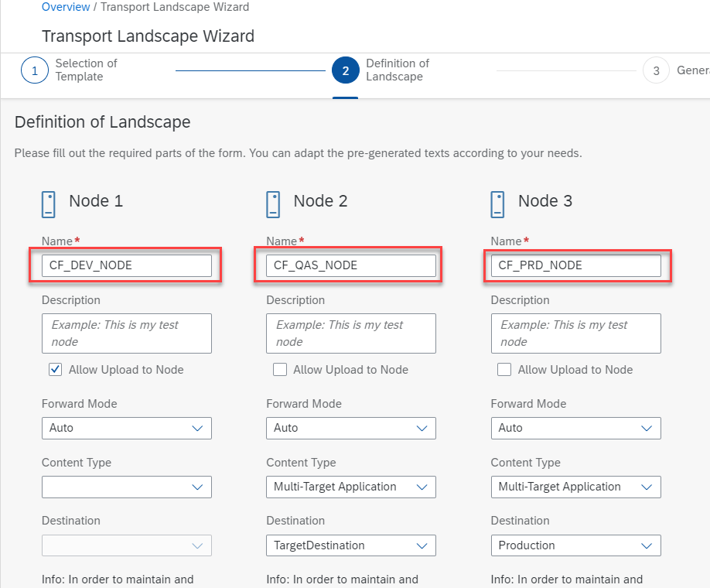
Task: Select the Definition of Landscape step
Action: pyautogui.click(x=397, y=70)
